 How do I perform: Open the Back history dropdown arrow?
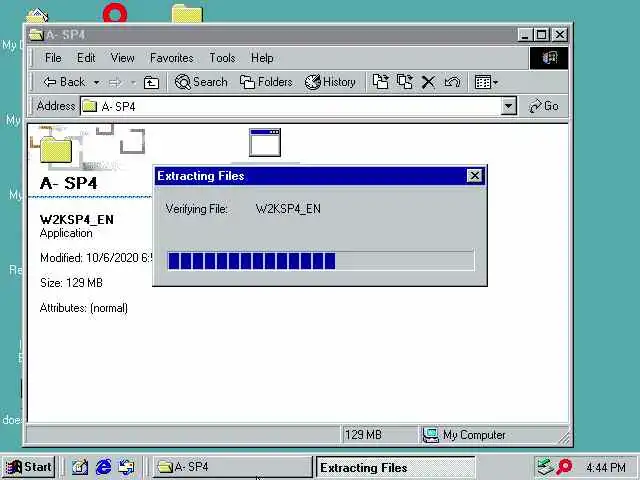[x=96, y=82]
